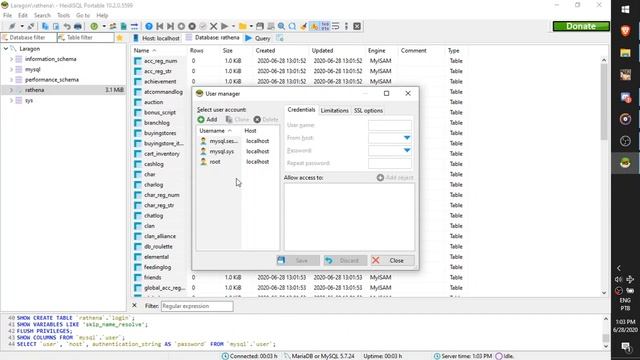Open the dropdown arrow beside Run query

coord(233,27)
